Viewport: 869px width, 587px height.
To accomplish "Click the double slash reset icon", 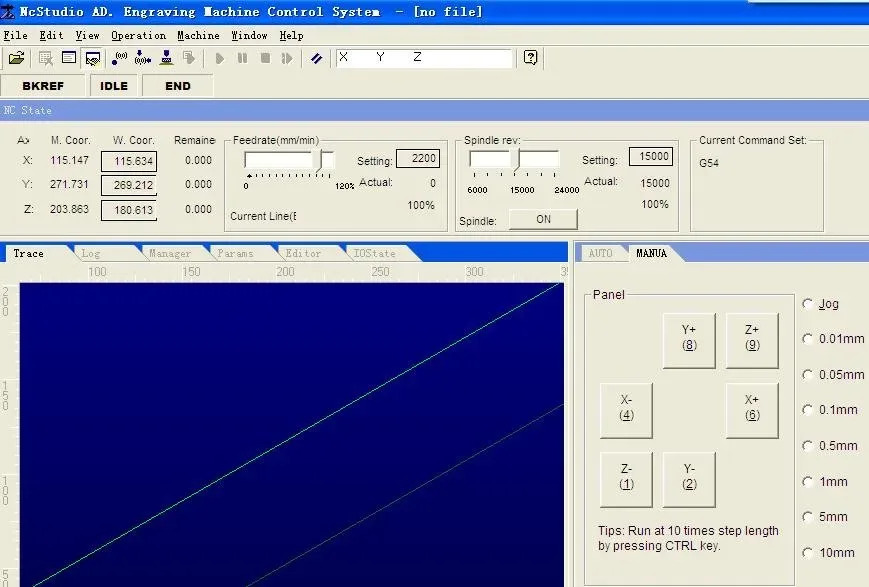I will pos(316,58).
